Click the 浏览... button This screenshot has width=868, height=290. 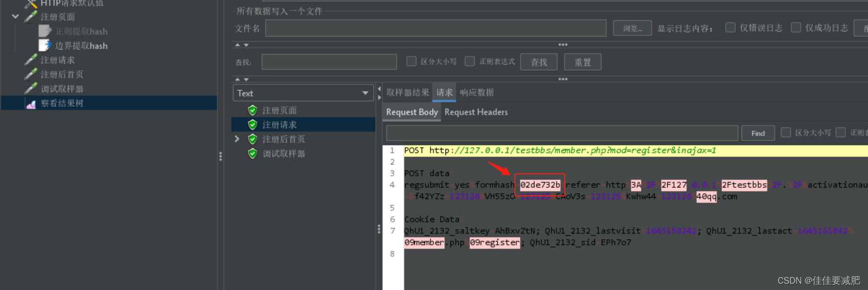[x=632, y=28]
